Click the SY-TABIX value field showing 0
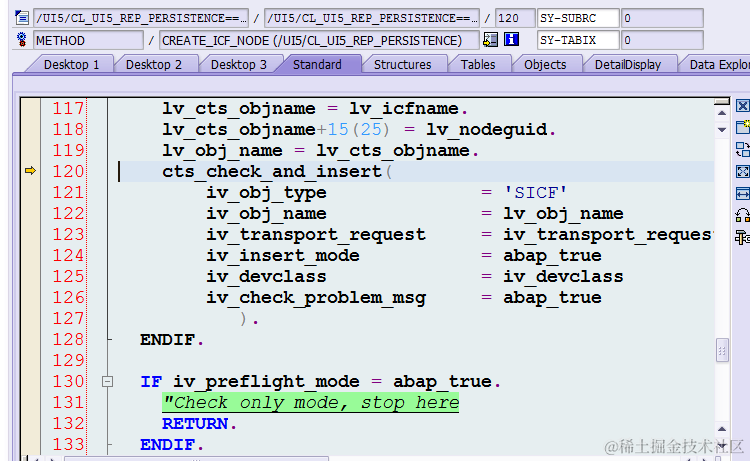The height and width of the screenshot is (461, 750). 662,40
